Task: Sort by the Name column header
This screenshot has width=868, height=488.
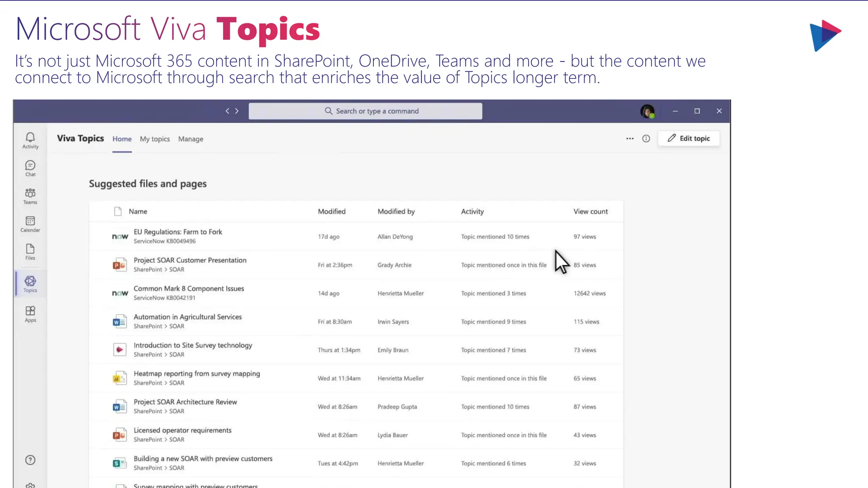Action: [138, 211]
